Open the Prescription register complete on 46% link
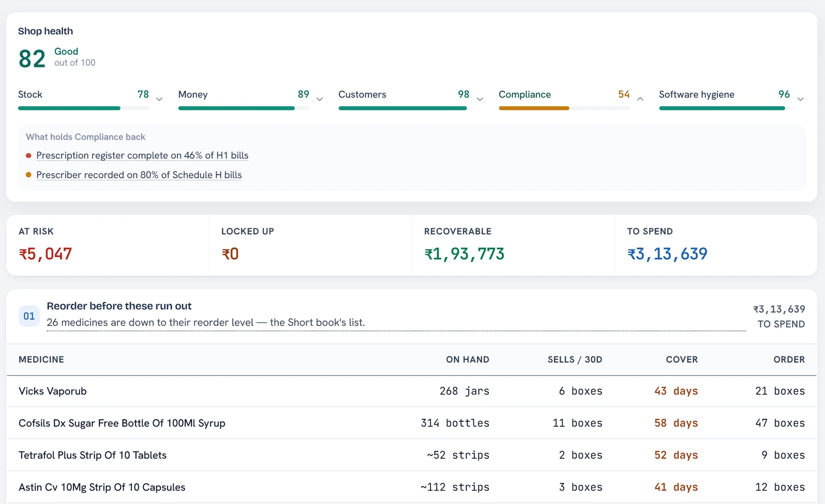 tap(142, 156)
